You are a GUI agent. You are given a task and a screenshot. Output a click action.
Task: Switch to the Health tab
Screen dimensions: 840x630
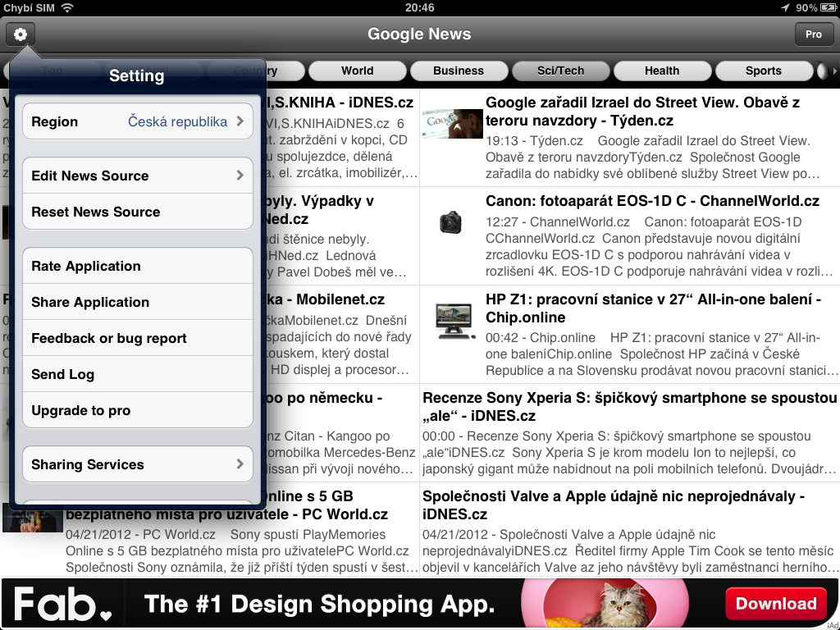[x=662, y=71]
